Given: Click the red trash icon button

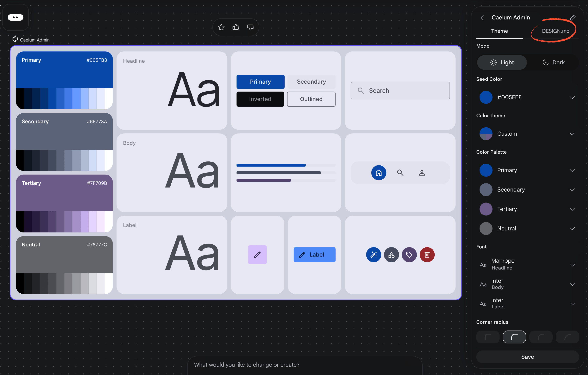Looking at the screenshot, I should click(427, 255).
